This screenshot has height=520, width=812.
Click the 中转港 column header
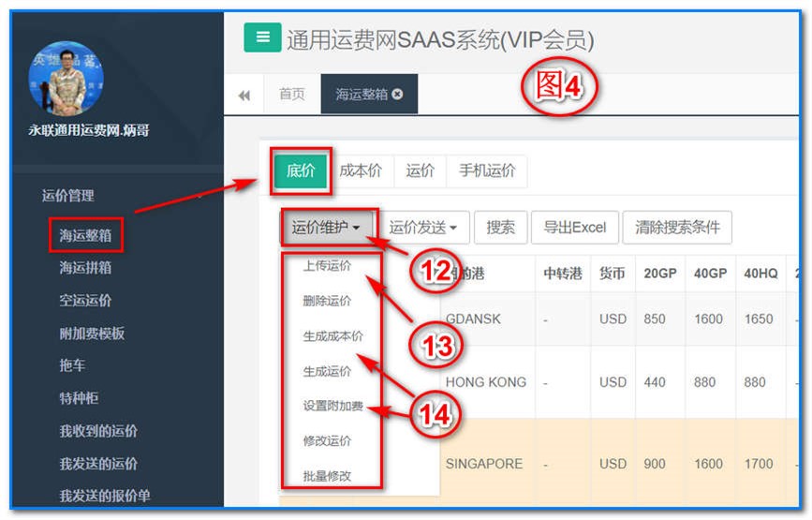pos(563,274)
